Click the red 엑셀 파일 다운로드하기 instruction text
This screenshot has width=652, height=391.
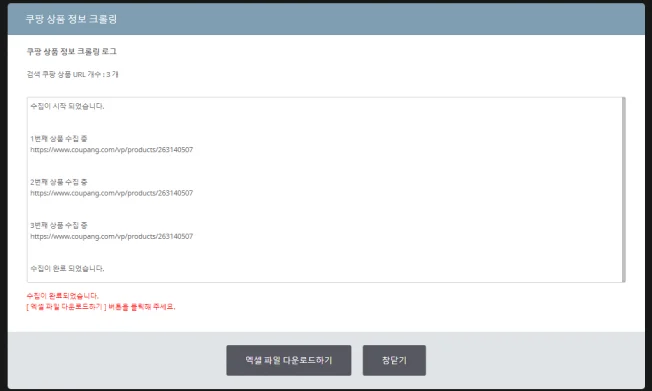coord(101,307)
